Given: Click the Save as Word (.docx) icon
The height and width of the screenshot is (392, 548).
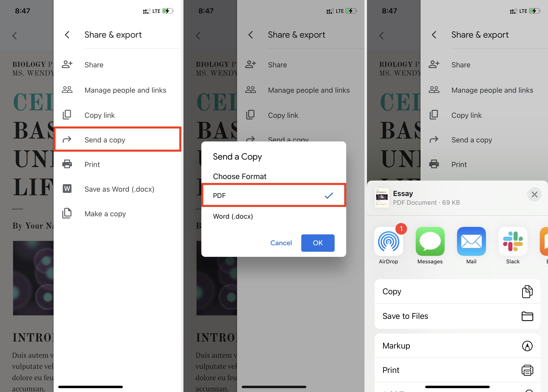Looking at the screenshot, I should pyautogui.click(x=67, y=189).
